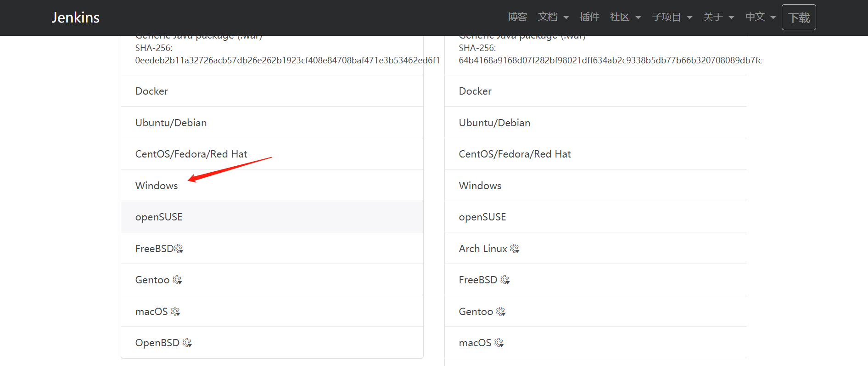This screenshot has width=868, height=366.
Task: Select Gentoo in the left column
Action: (x=272, y=280)
